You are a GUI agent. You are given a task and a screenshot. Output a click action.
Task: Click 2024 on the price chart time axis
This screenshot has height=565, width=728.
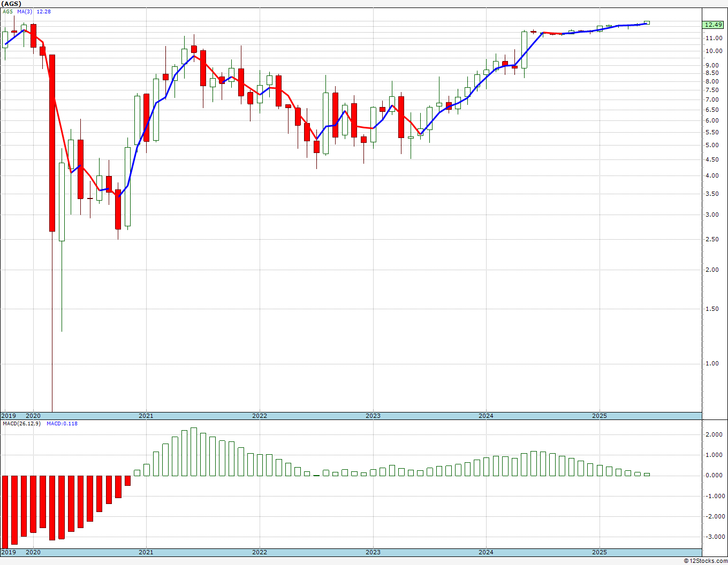pos(486,416)
